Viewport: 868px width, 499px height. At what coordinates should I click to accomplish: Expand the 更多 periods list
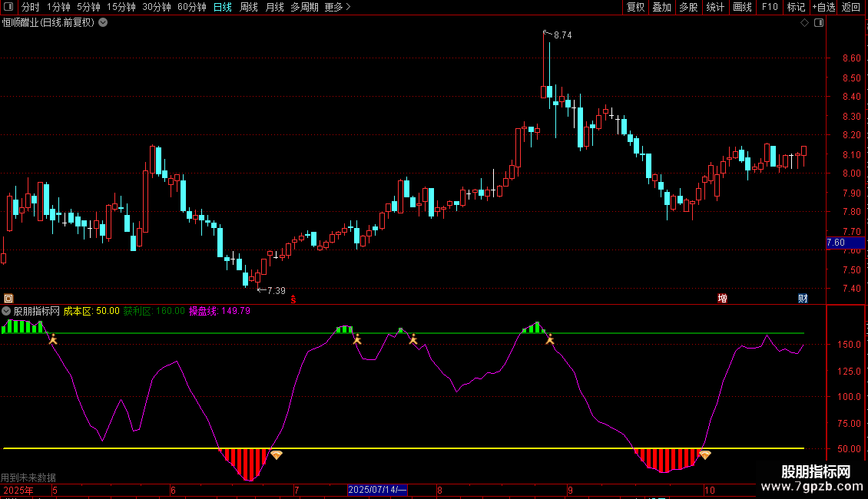pos(337,7)
